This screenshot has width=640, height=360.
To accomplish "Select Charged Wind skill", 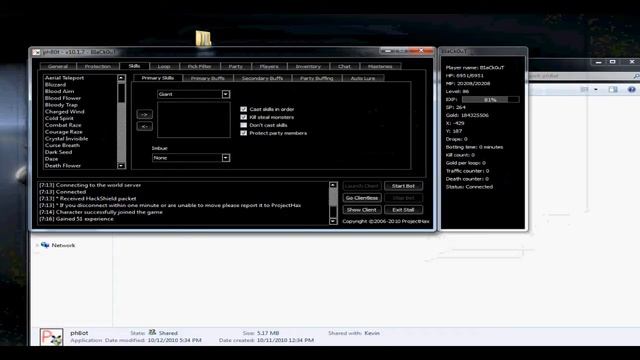I will 64,111.
